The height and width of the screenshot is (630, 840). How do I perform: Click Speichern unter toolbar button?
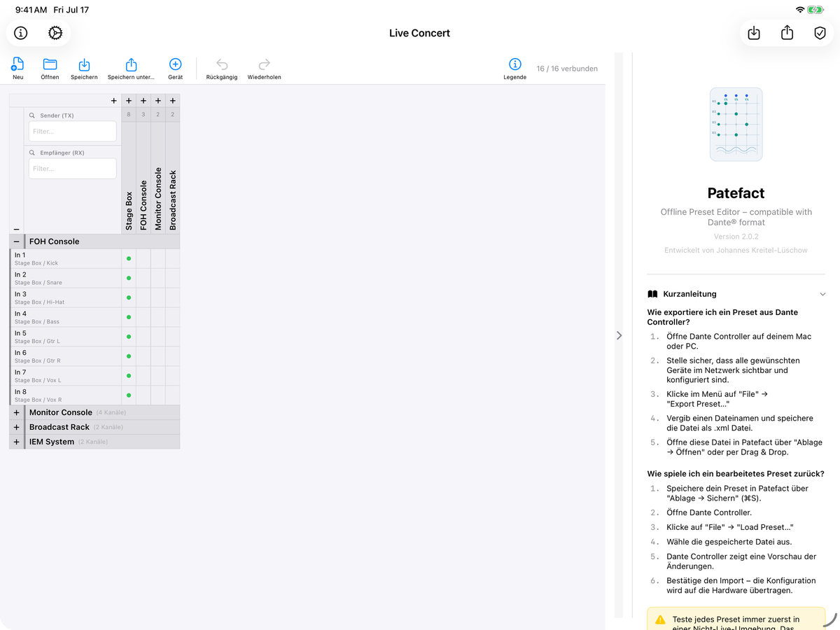click(x=131, y=69)
